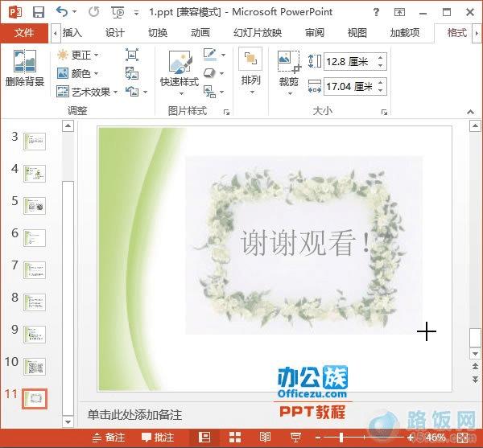Switch to Normal view icon
The width and height of the screenshot is (483, 448).
pyautogui.click(x=204, y=438)
